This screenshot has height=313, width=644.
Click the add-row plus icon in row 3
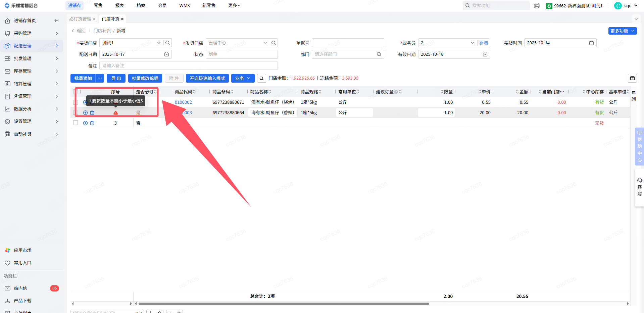pyautogui.click(x=85, y=123)
